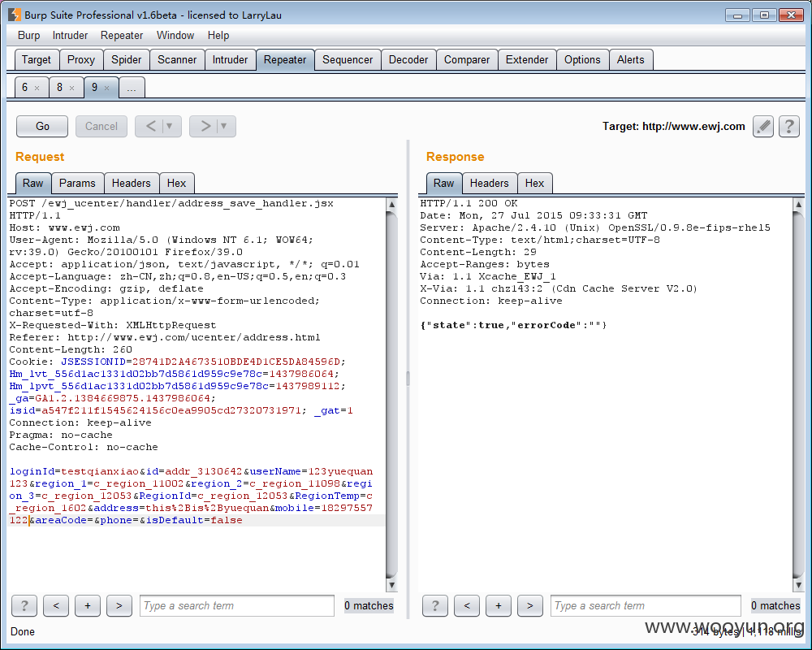
Task: Select Repeater sub-tab 8
Action: tap(59, 87)
